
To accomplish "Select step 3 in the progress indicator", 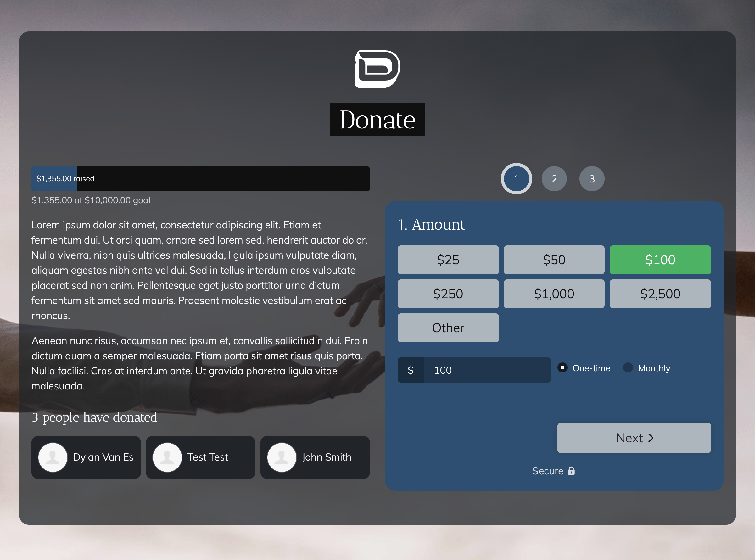I will click(591, 178).
